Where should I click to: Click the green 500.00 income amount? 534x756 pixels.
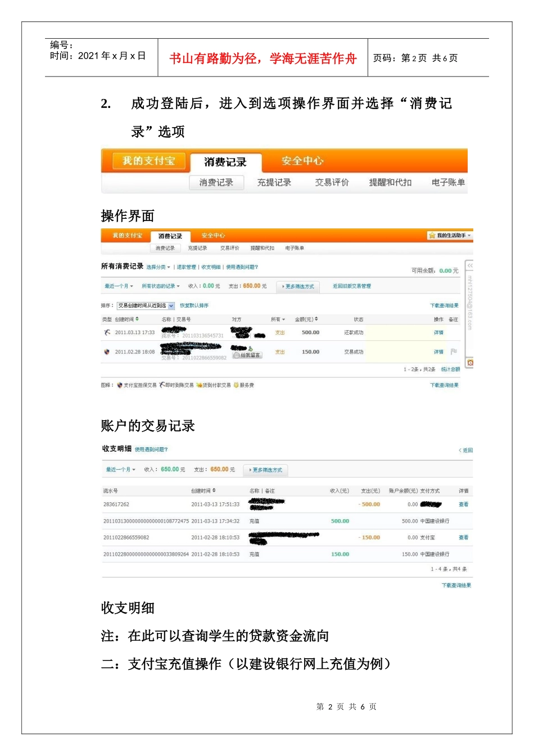pos(340,521)
